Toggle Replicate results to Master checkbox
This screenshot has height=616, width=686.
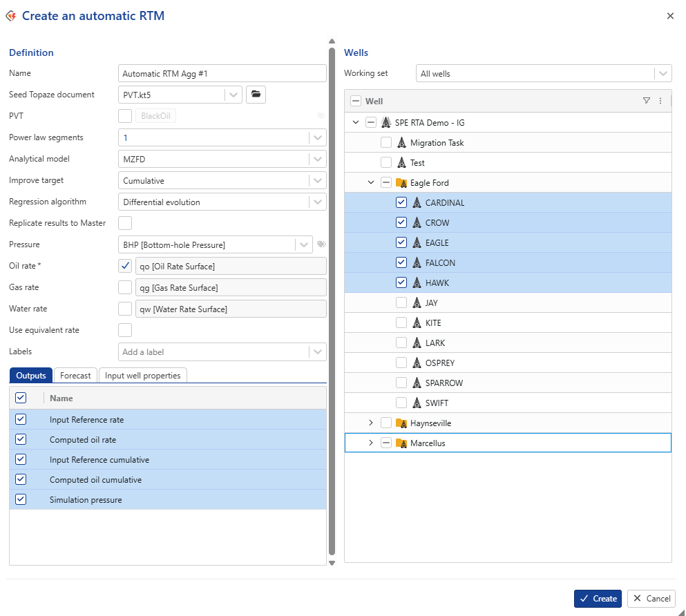(125, 223)
